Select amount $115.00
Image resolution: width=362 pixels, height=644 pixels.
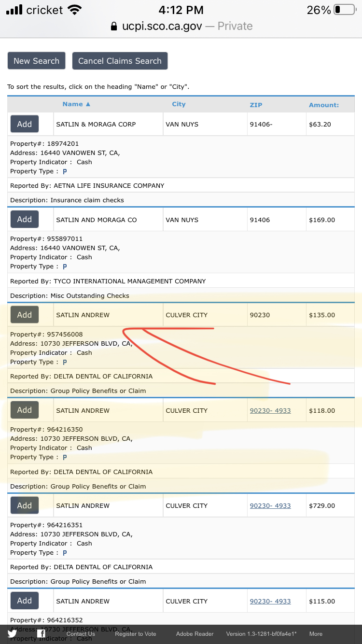coord(322,601)
